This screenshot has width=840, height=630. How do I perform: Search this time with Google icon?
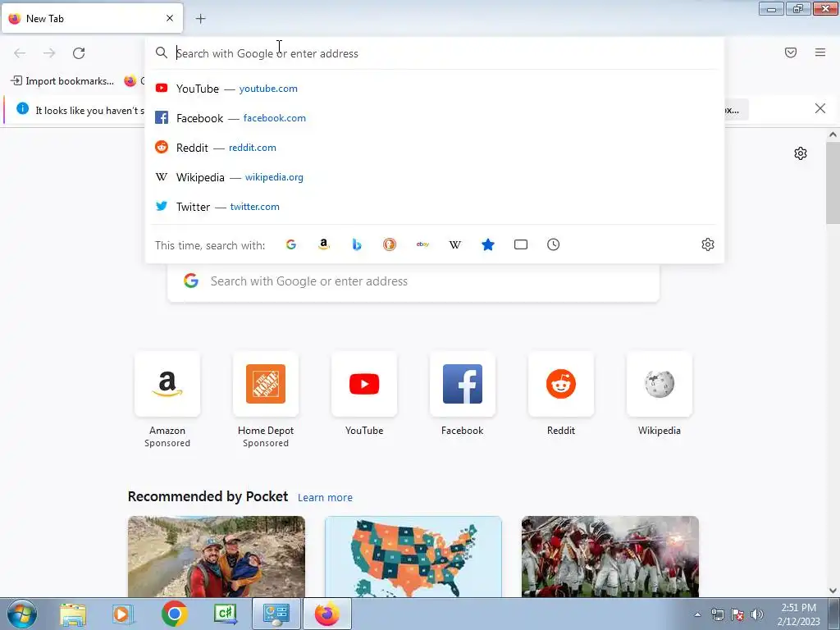[291, 244]
